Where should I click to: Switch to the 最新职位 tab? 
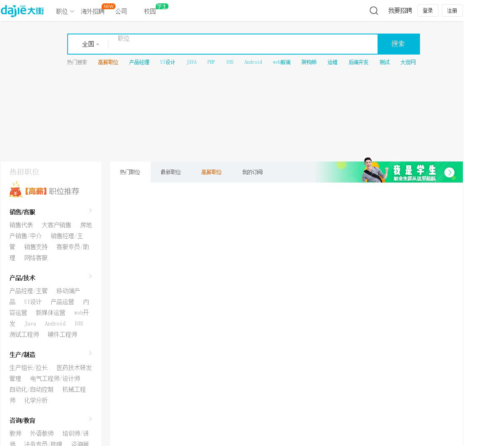[x=171, y=172]
